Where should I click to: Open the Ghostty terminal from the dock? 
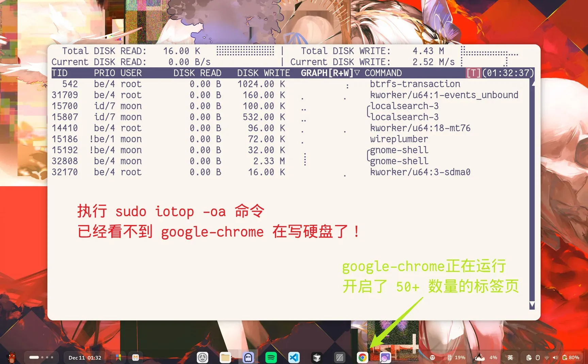(248, 357)
